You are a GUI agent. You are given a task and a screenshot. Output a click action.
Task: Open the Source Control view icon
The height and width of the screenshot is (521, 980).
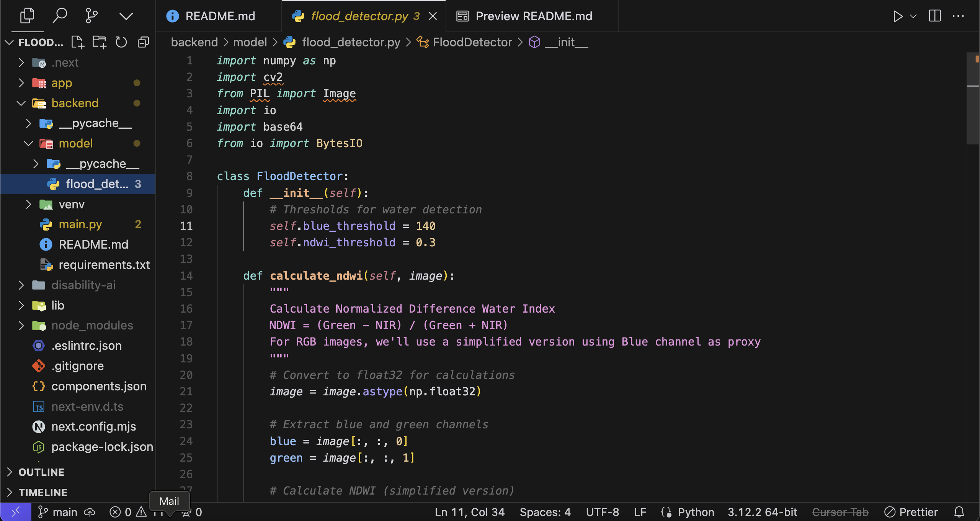91,16
